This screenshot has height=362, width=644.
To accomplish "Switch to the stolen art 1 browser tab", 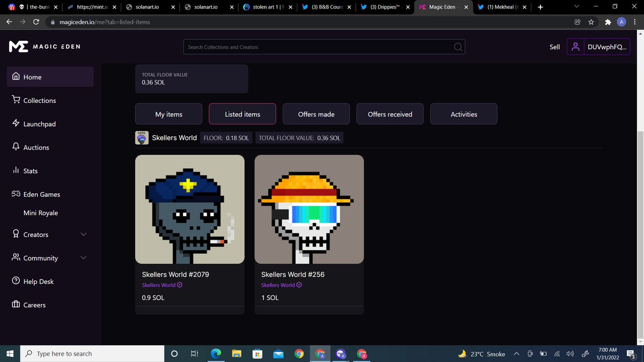I will (x=267, y=8).
